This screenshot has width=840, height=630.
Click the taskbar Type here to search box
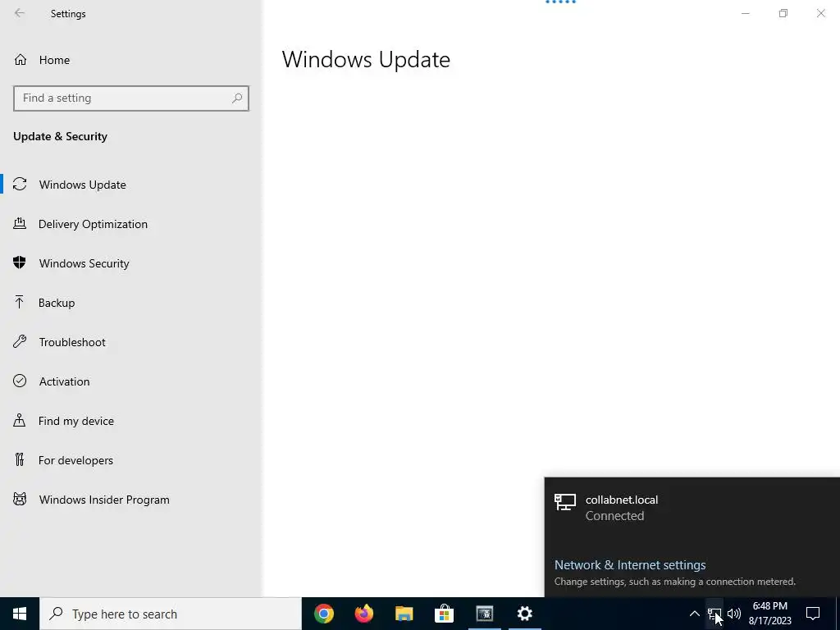click(171, 614)
